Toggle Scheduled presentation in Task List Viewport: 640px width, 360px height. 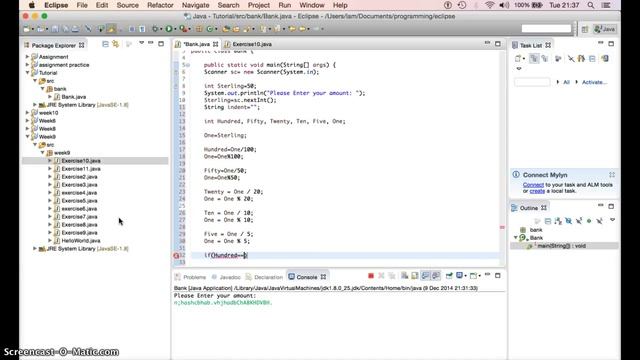point(544,59)
